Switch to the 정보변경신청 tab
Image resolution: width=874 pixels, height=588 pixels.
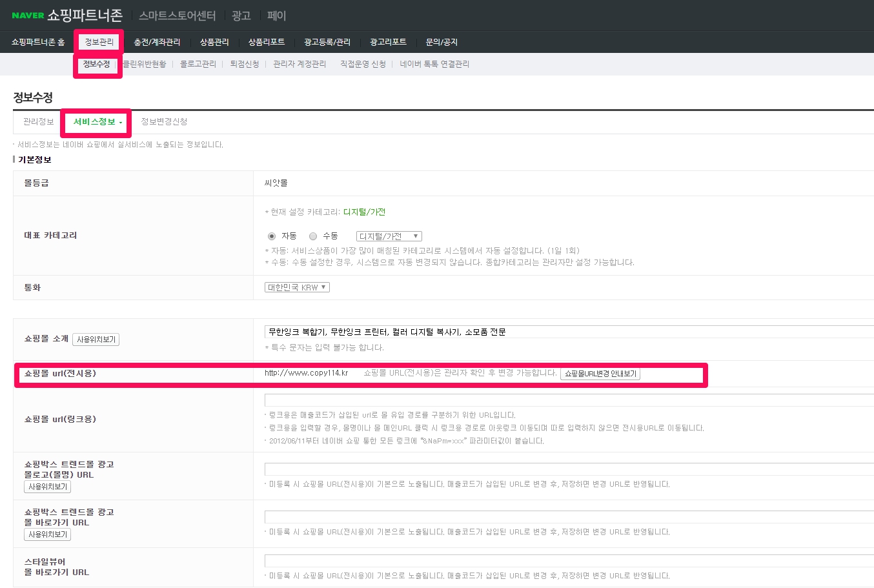click(164, 122)
